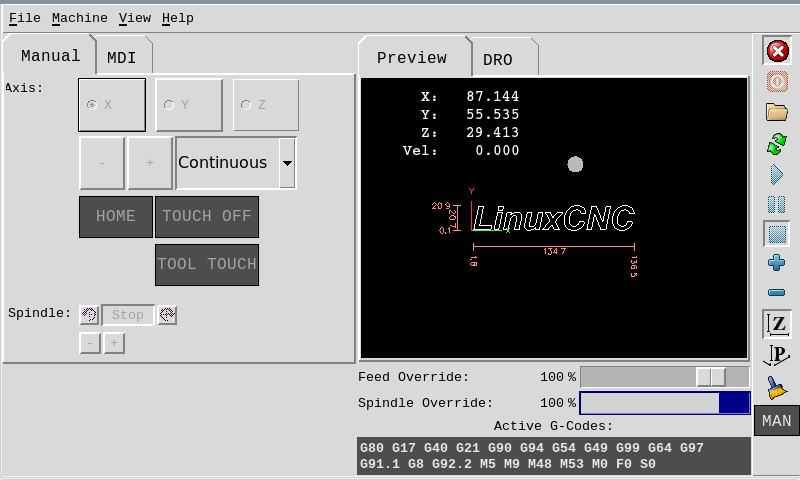The height and width of the screenshot is (480, 800).
Task: Click the Active G-Codes list box
Action: tap(554, 456)
